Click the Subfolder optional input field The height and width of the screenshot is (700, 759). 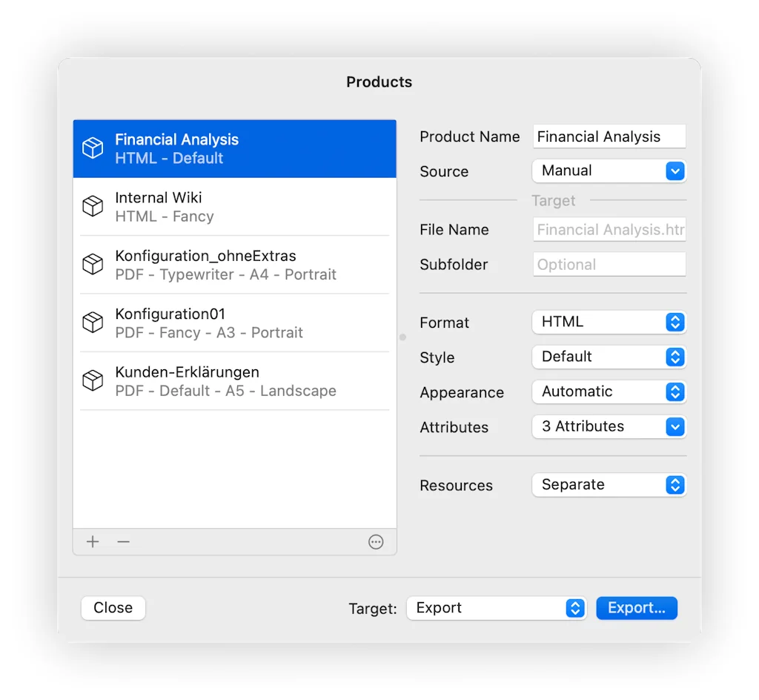click(609, 265)
